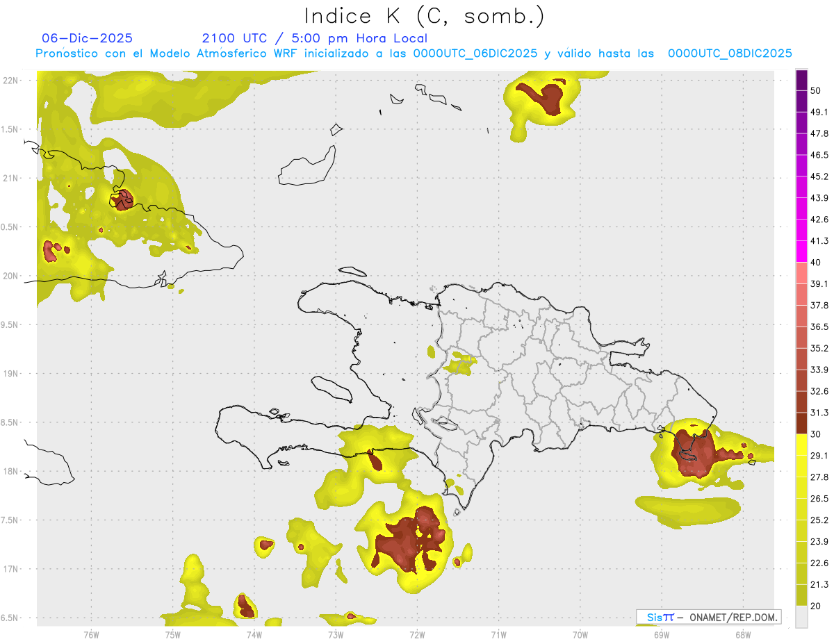Click the latitude label '9.5N'
This screenshot has height=644, width=834.
point(10,325)
